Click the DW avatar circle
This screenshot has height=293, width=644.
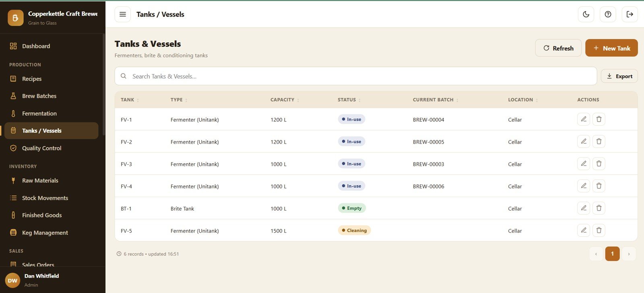[12, 281]
